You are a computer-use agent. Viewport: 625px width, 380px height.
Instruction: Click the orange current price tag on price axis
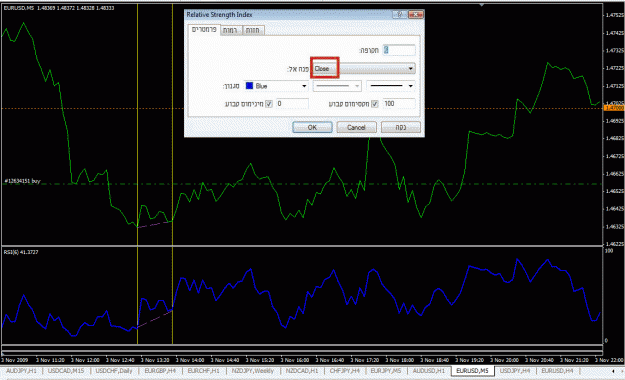pyautogui.click(x=614, y=108)
